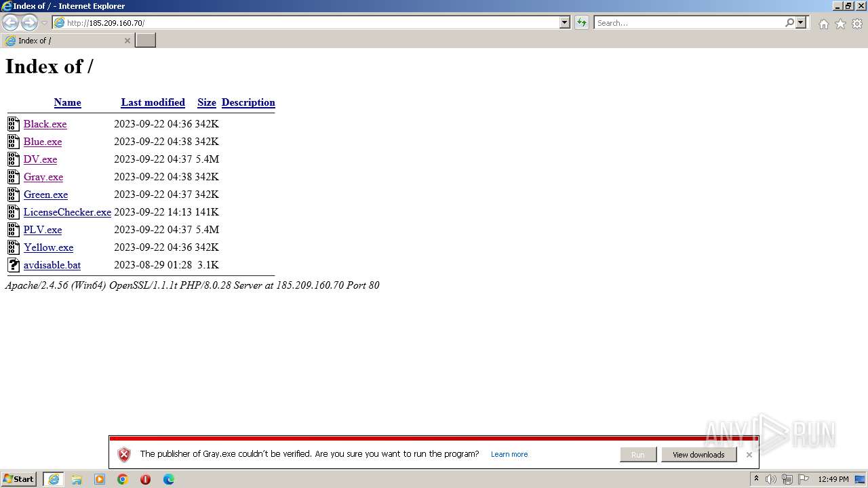Open Internet Explorer taskbar icon
Screen dimensions: 868x488
coord(54,479)
